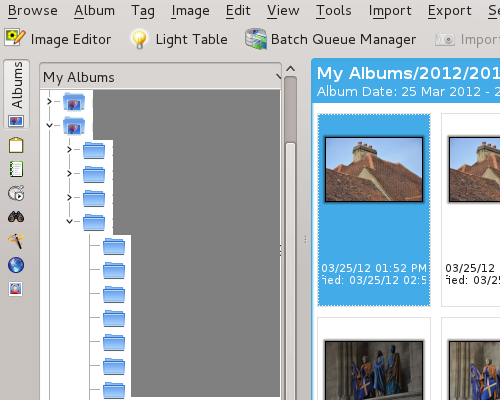This screenshot has height=400, width=500.
Task: Click the Batch Queue Manager stack icon
Action: 256,39
